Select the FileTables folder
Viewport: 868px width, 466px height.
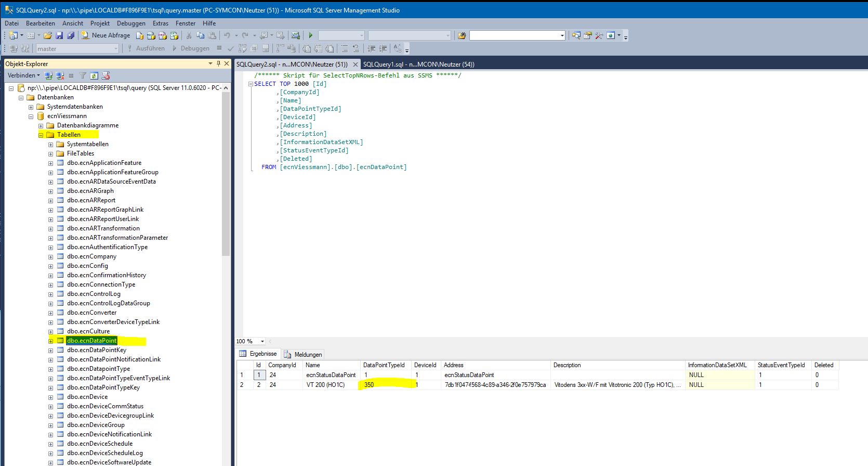pyautogui.click(x=81, y=153)
